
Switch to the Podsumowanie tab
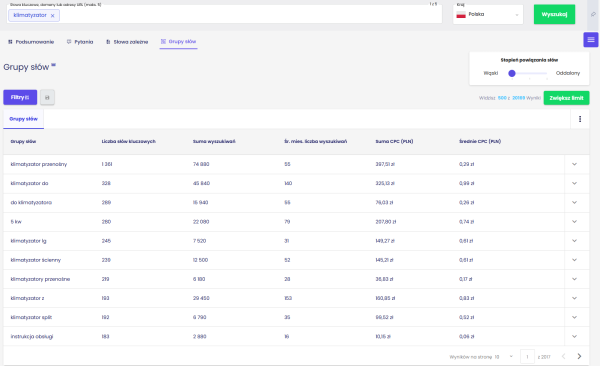[31, 42]
